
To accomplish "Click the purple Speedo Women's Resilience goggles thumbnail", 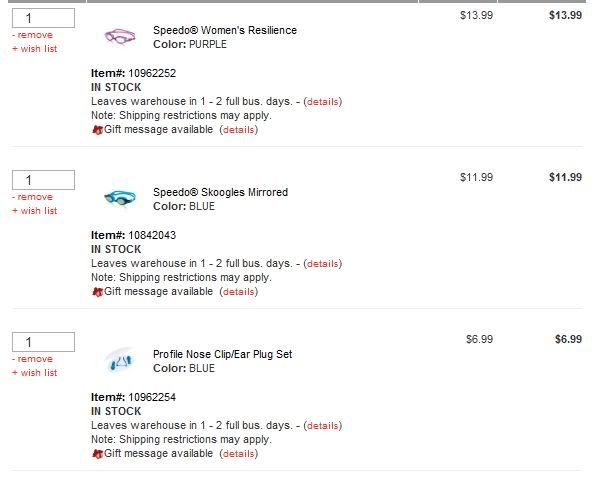I will 120,37.
